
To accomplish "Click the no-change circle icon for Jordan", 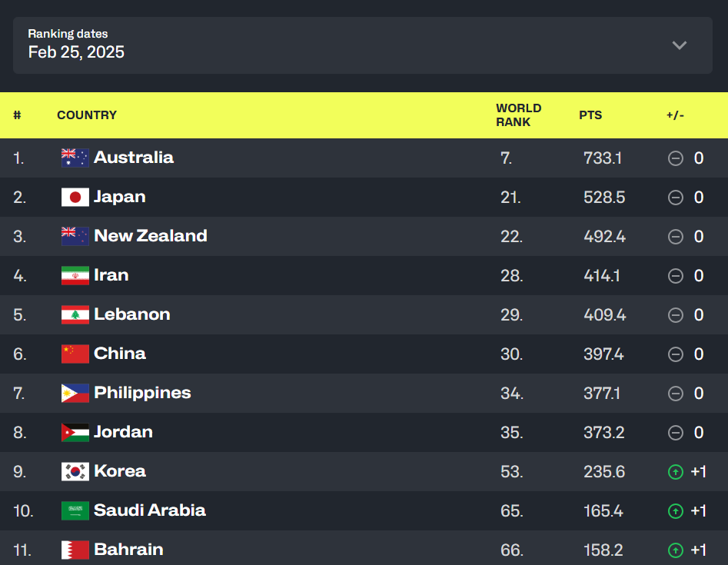I will (676, 433).
